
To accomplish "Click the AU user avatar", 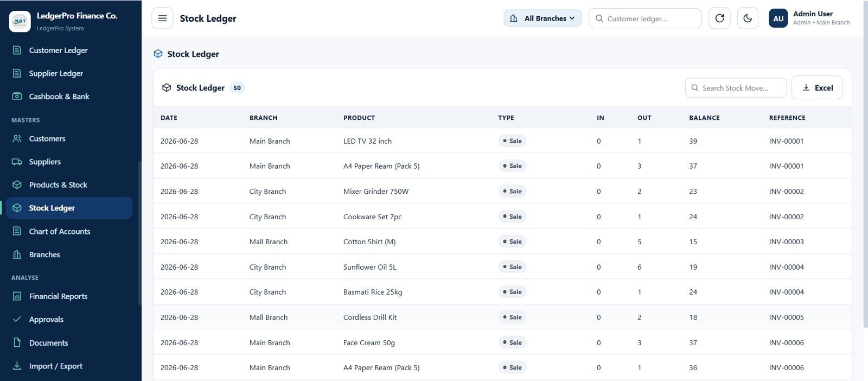I will [x=778, y=18].
